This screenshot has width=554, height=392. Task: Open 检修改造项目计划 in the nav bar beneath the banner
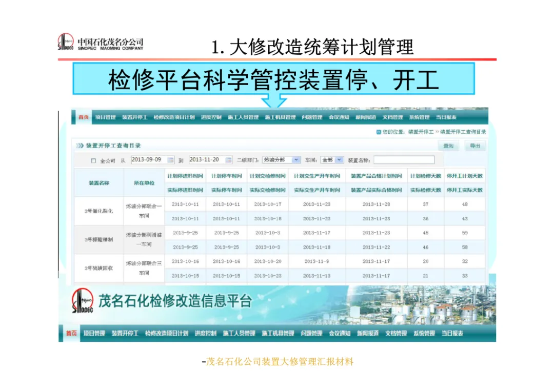[166, 333]
